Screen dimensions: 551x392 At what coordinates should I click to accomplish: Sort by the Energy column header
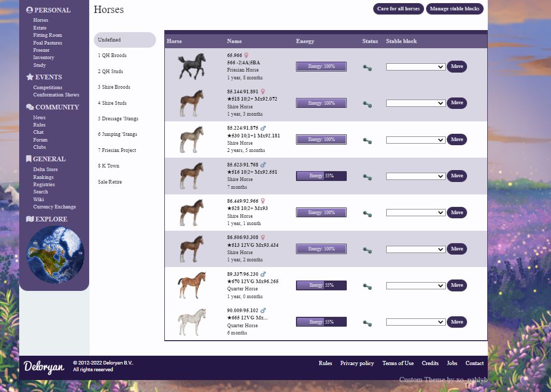pyautogui.click(x=305, y=41)
